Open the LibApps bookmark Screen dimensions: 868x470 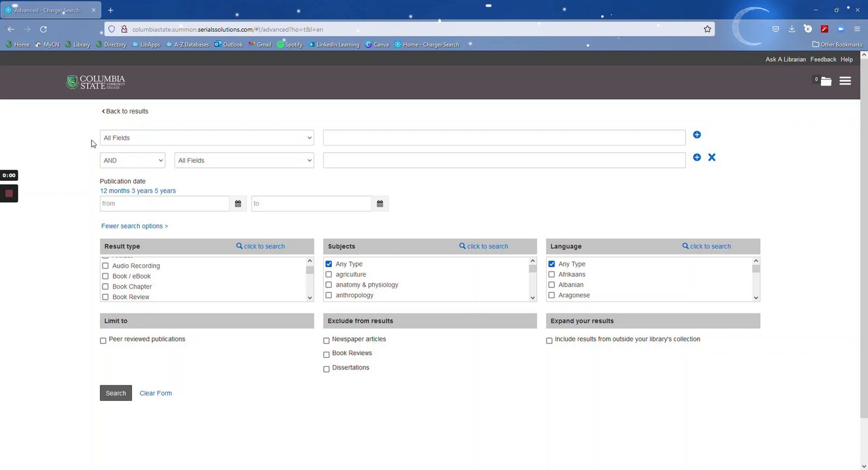click(146, 45)
